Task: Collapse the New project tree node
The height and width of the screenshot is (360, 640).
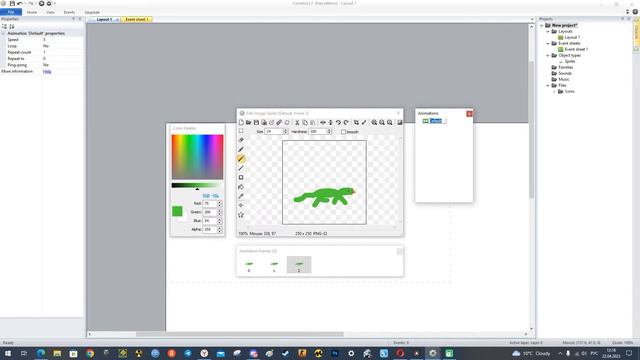Action: 542,25
